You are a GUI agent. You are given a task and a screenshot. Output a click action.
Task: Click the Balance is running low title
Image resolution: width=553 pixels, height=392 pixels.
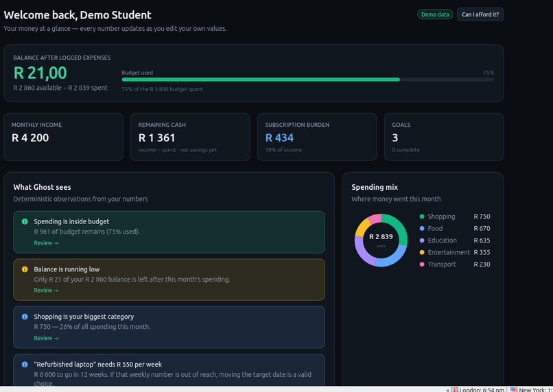[x=67, y=269]
